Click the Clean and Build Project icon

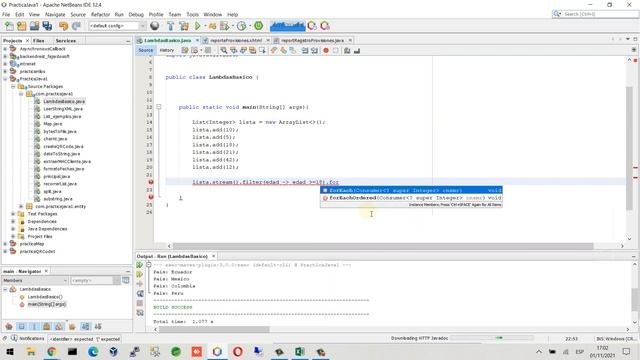coord(184,26)
